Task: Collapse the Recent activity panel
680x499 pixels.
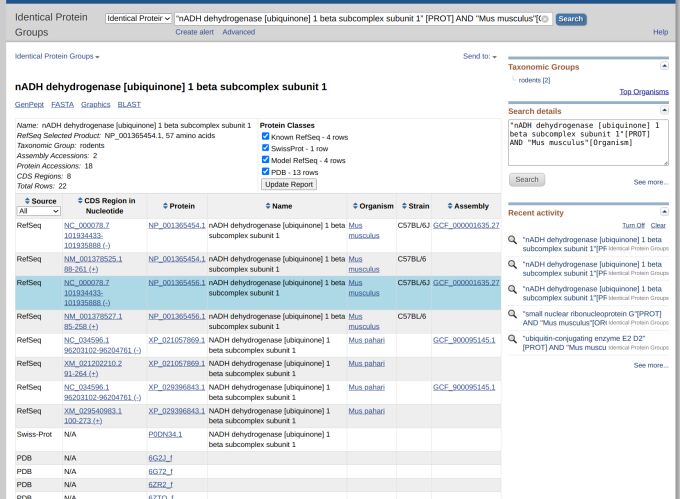Action: (x=664, y=212)
